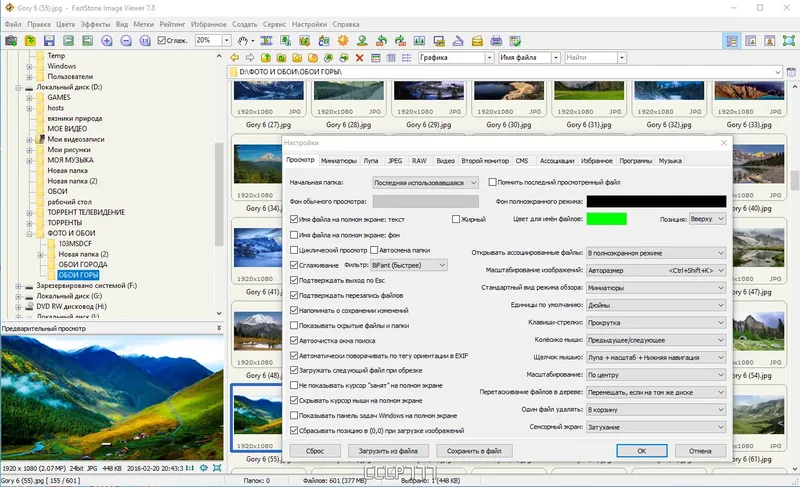Click the acquire from camera icon
Image resolution: width=800 pixels, height=487 pixels.
pyautogui.click(x=11, y=41)
